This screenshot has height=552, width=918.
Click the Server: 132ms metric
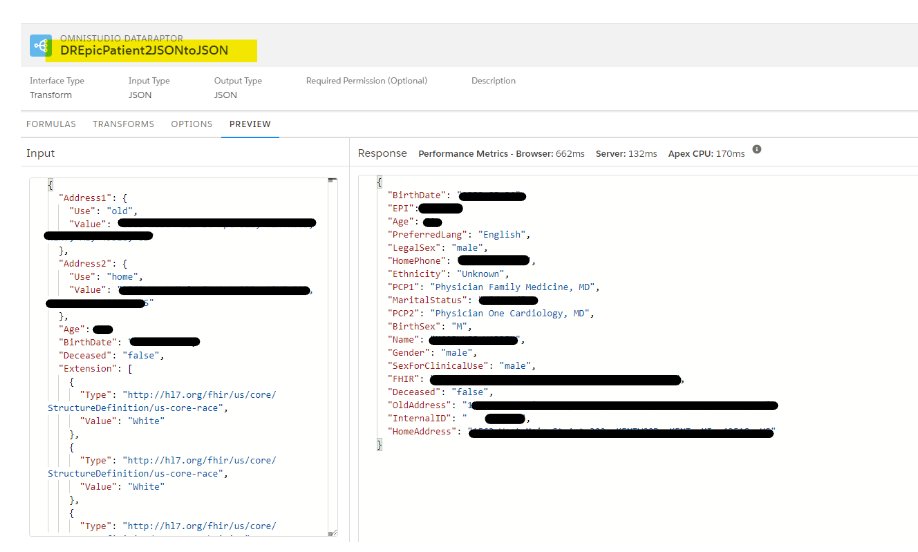[x=626, y=154]
